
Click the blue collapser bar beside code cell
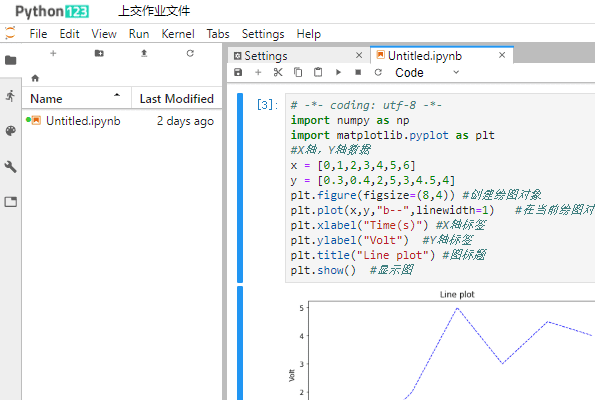point(240,188)
